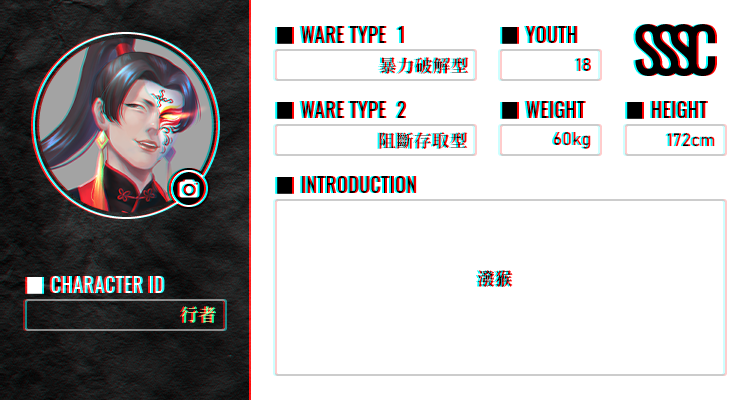Click the Youth field showing 18
The width and height of the screenshot is (750, 400).
click(551, 65)
